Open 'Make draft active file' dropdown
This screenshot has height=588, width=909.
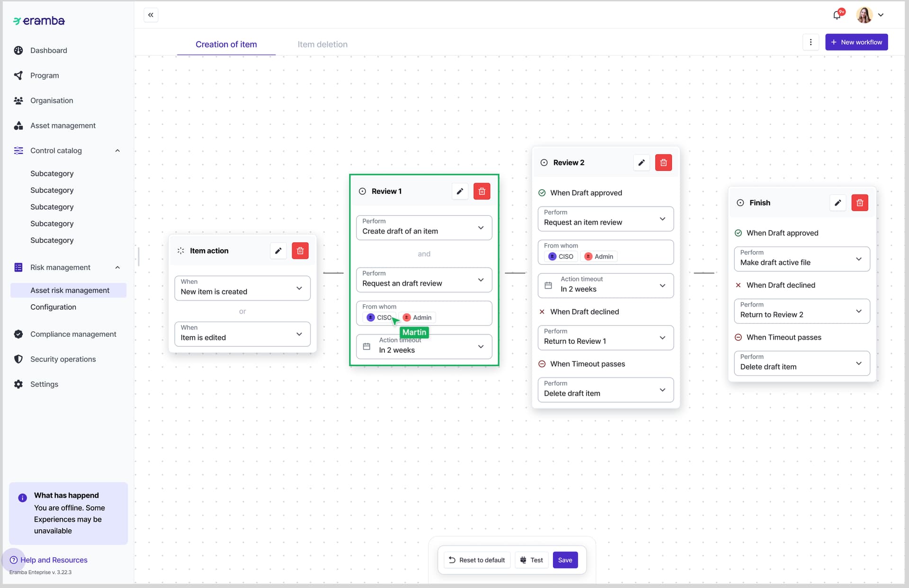(802, 258)
